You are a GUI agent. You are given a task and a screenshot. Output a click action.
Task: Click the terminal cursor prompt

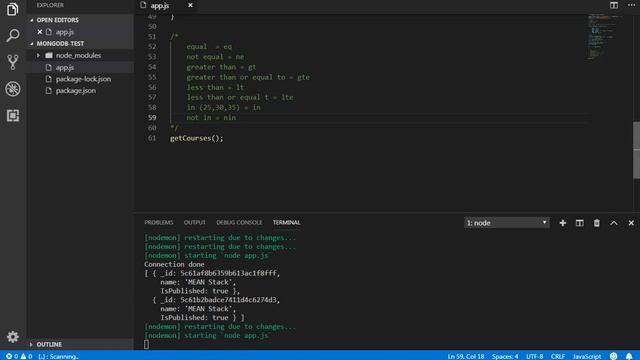[147, 344]
